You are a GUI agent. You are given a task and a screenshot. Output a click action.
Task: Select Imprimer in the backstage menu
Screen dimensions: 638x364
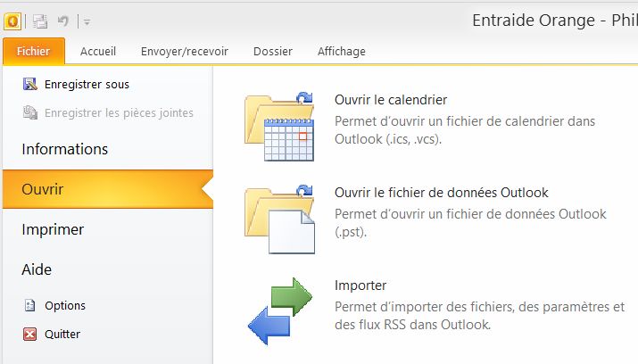(x=53, y=229)
